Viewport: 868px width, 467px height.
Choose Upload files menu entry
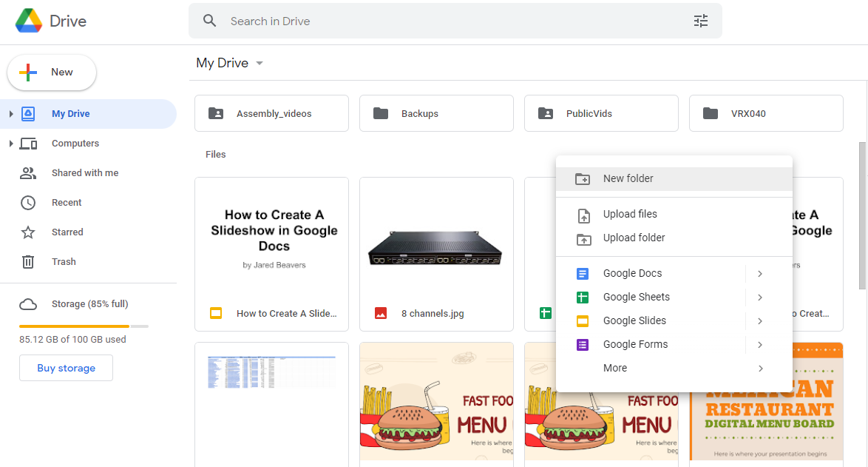[674, 215]
